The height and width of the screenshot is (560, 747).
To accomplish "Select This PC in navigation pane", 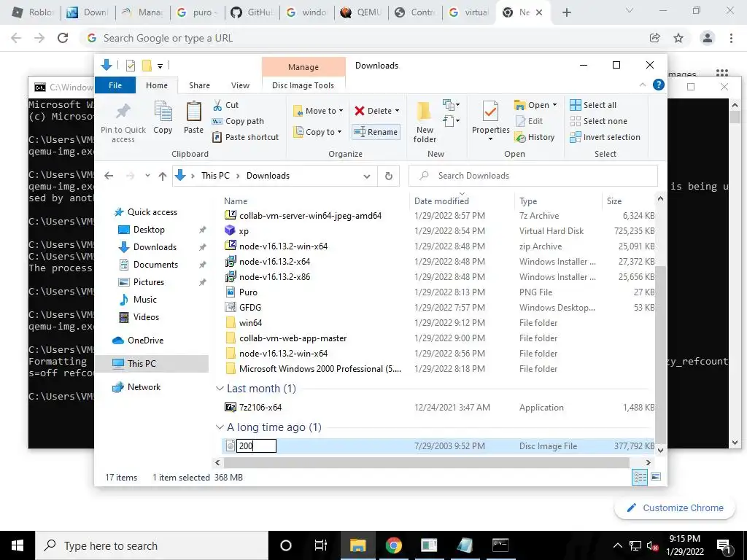I will [142, 363].
